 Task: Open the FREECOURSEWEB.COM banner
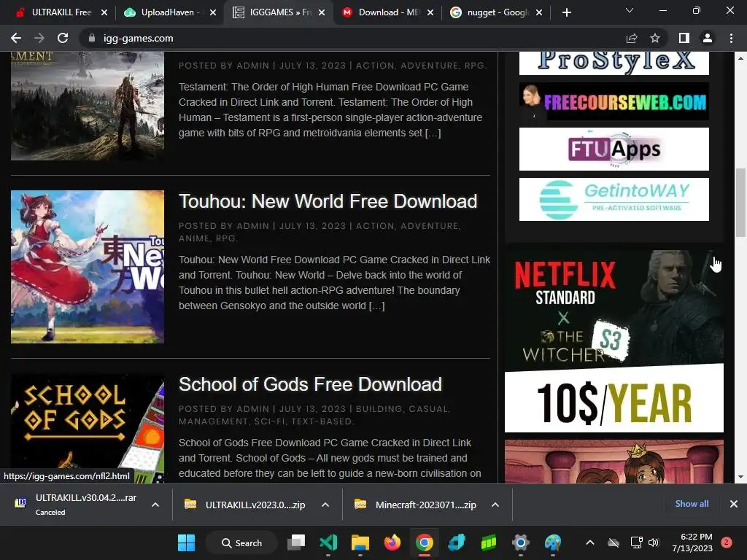tap(614, 101)
